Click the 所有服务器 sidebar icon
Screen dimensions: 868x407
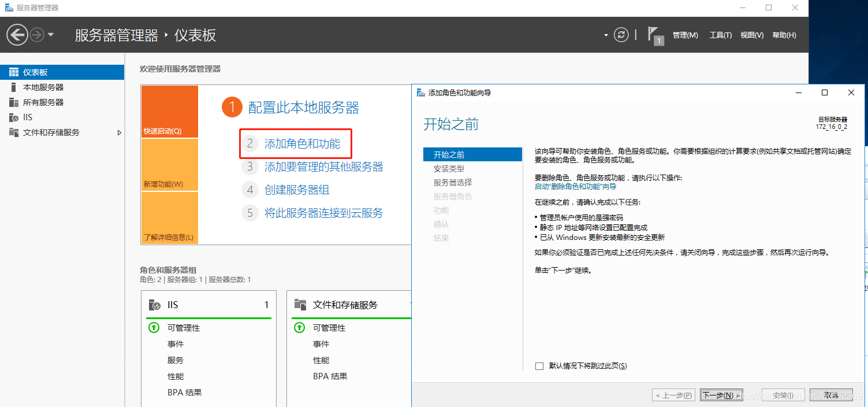[14, 102]
